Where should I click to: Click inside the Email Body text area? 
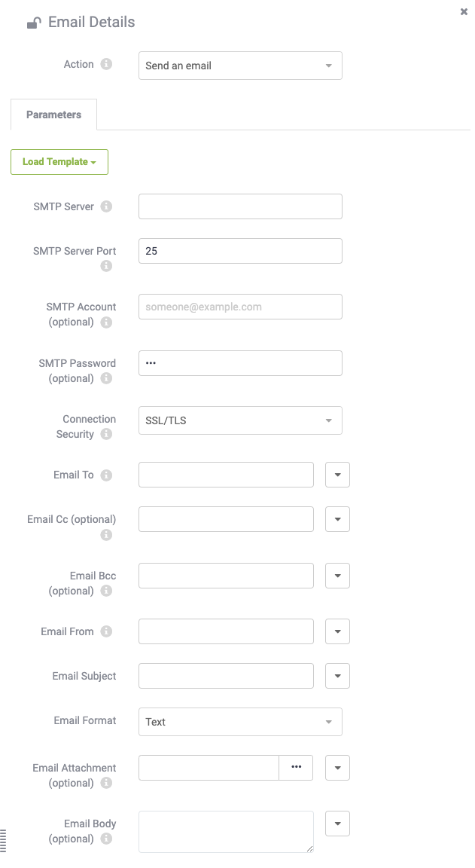click(226, 831)
